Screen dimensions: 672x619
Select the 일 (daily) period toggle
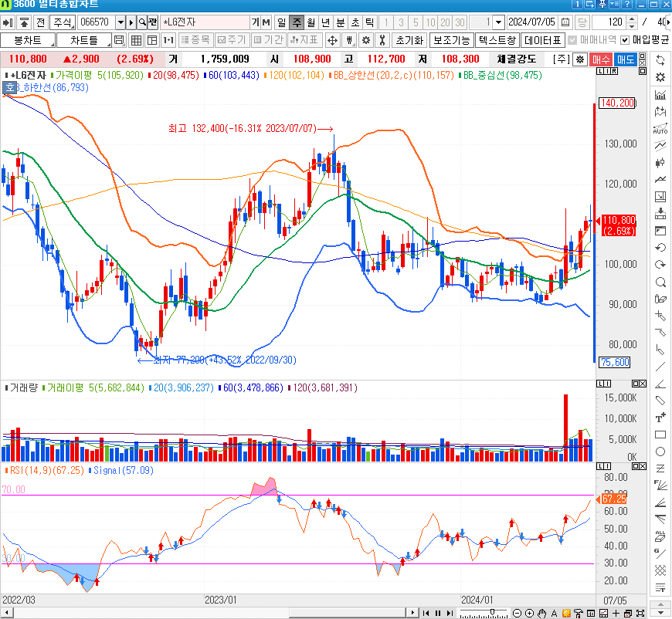(x=282, y=22)
